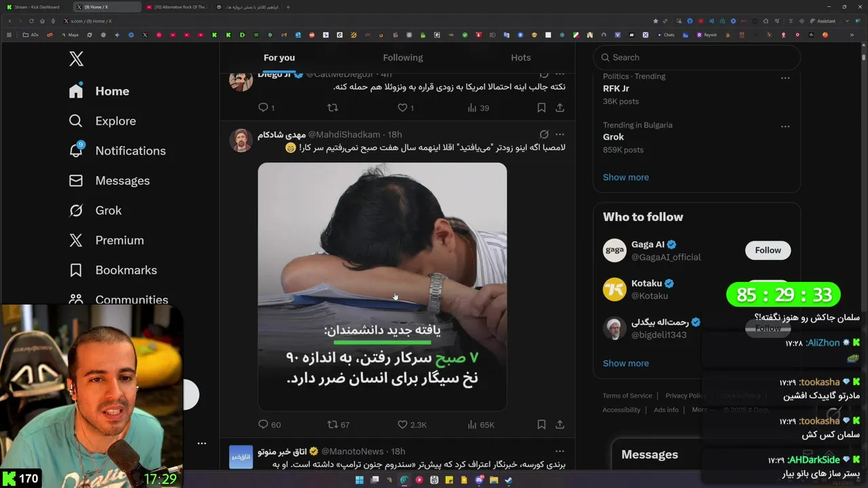Open the Chats bookmarks folder

(665, 35)
